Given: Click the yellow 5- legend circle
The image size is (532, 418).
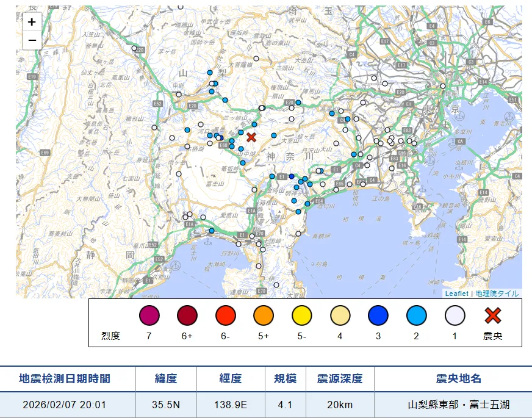Looking at the screenshot, I should click(302, 316).
